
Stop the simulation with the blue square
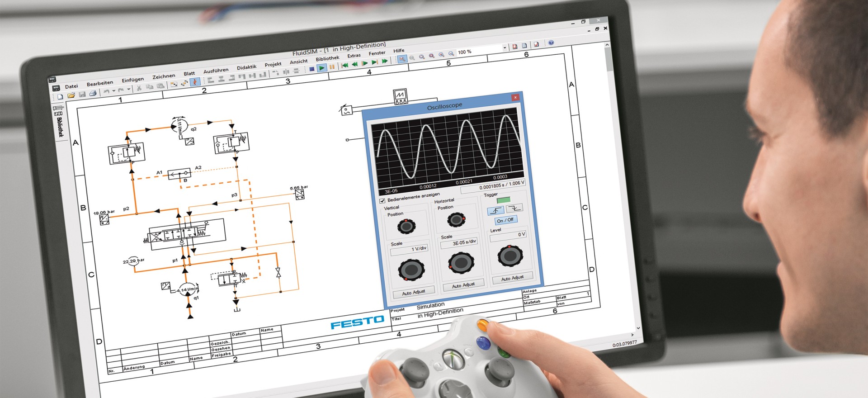pyautogui.click(x=311, y=69)
